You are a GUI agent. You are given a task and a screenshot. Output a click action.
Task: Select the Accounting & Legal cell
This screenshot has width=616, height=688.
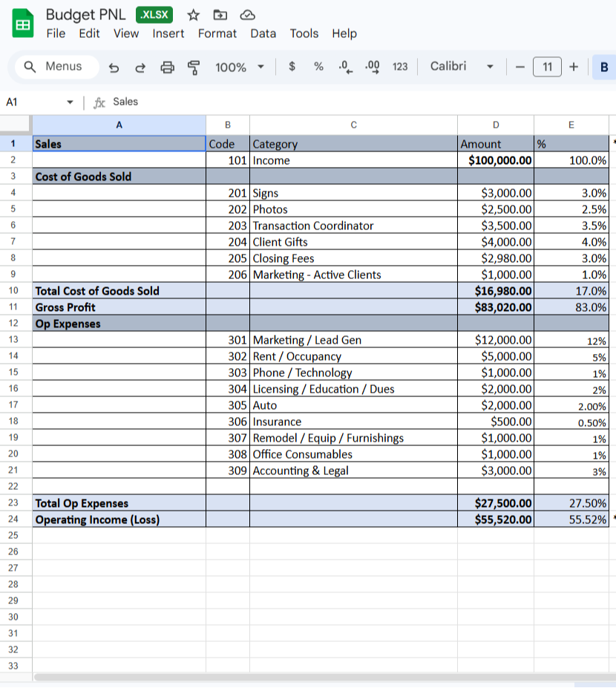click(353, 471)
